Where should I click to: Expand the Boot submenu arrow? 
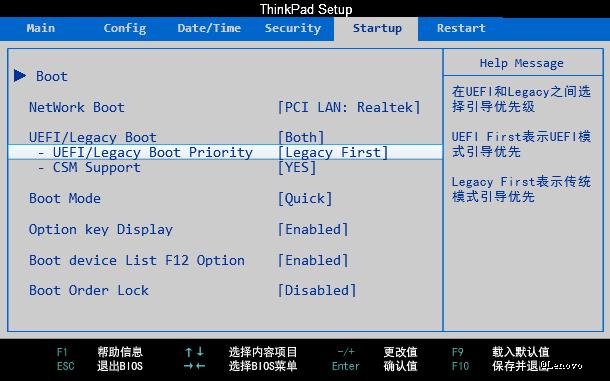pos(20,75)
